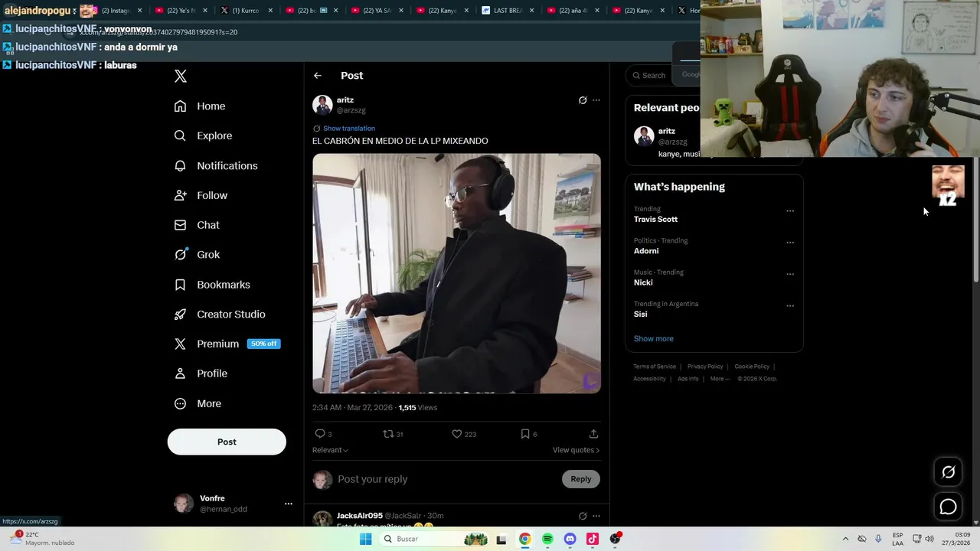The image size is (980, 551).
Task: Close the (22) Ye's browser tab
Action: coord(204,11)
